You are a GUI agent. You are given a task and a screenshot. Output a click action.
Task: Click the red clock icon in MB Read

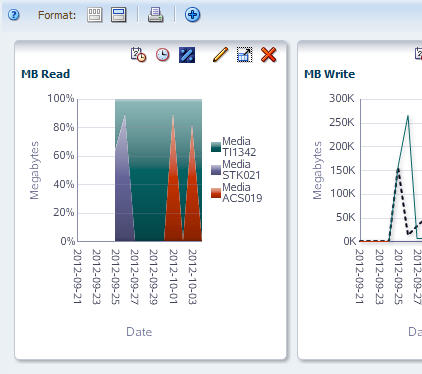click(163, 55)
